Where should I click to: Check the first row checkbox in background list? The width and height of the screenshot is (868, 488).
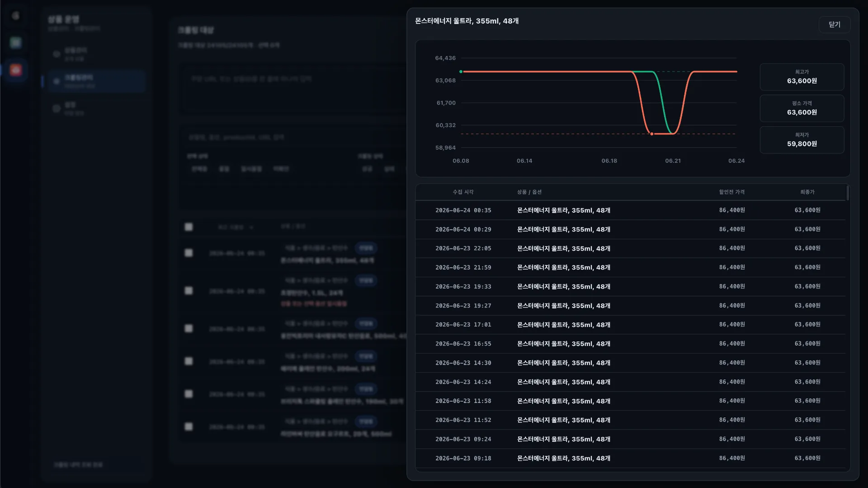[x=189, y=253]
